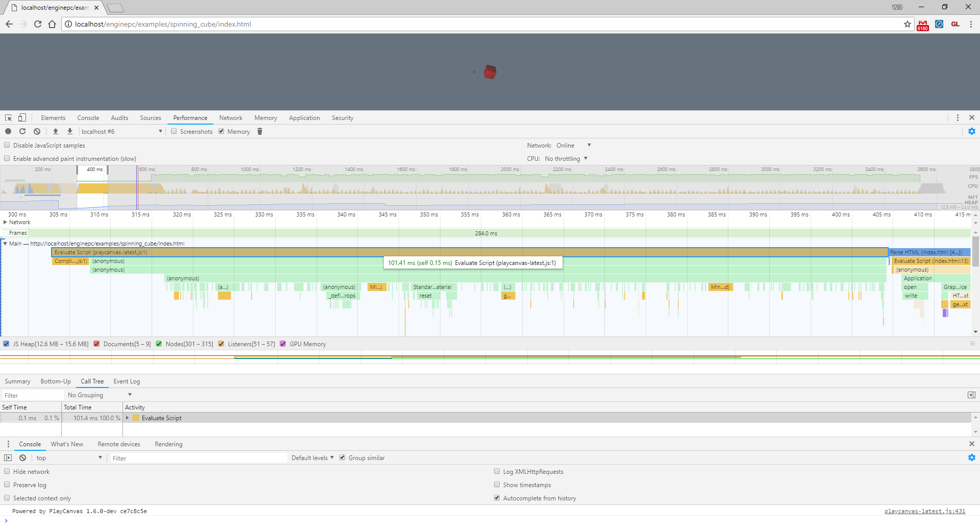Switch to the Network tab
The image size is (980, 531).
click(231, 117)
